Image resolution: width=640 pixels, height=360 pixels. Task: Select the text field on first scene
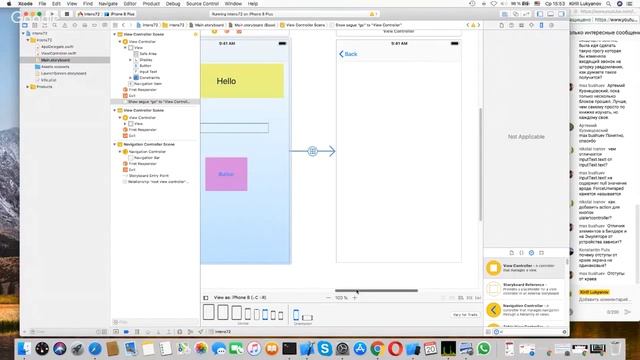tap(234, 128)
